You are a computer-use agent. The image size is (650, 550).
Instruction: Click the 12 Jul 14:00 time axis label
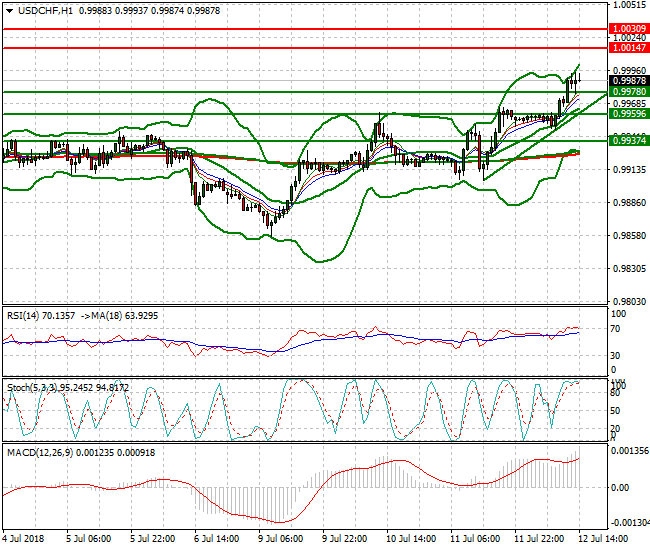pos(601,539)
